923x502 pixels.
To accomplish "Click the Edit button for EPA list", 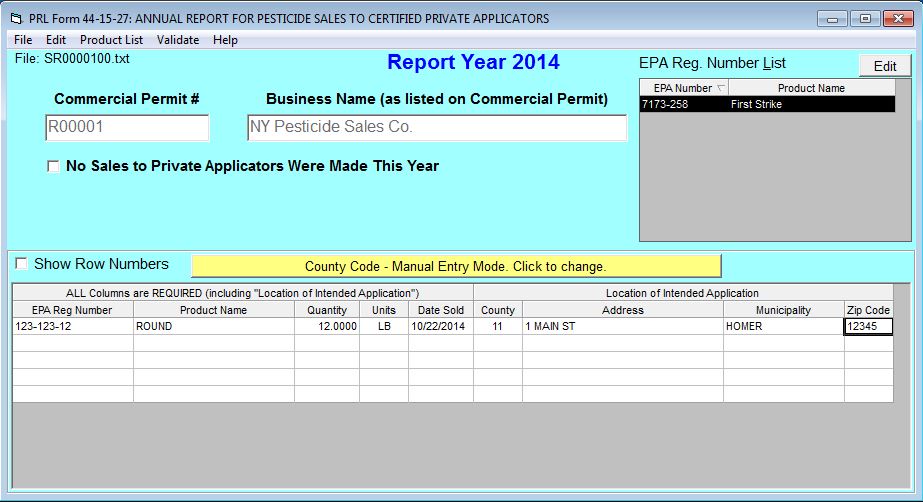I will click(x=885, y=66).
